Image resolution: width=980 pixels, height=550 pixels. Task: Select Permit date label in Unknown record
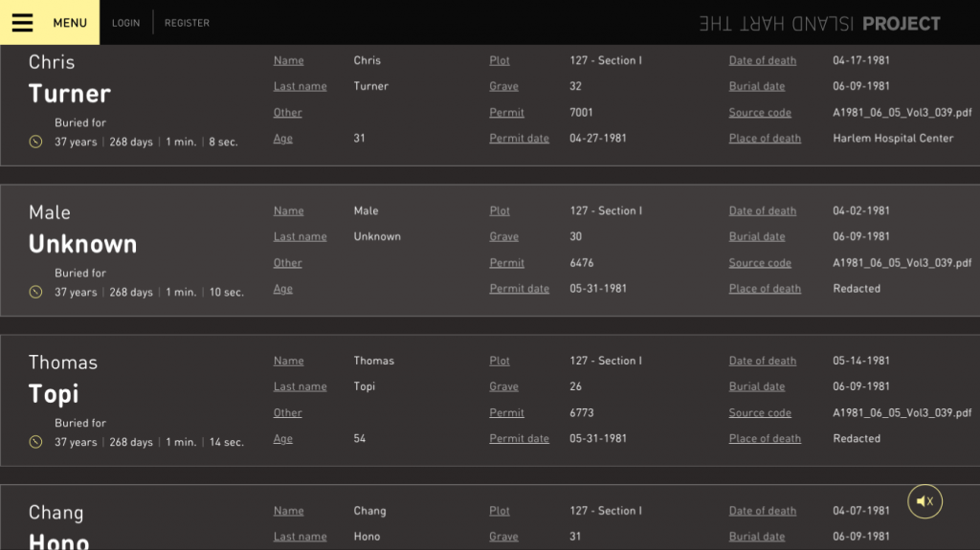tap(519, 289)
